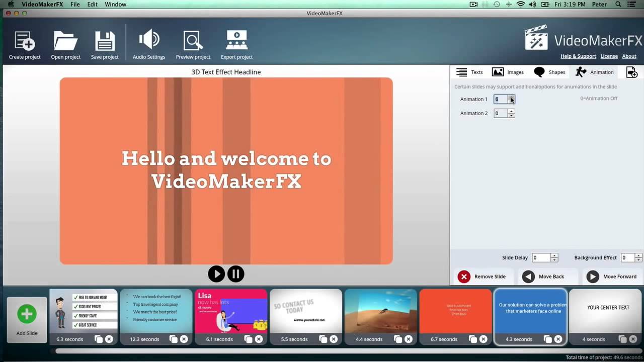Delete the 6.3 seconds slide
The height and width of the screenshot is (362, 644).
coord(109,339)
